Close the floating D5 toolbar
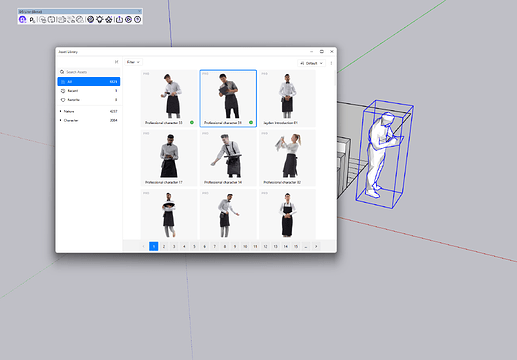This screenshot has width=517, height=360. coord(140,11)
